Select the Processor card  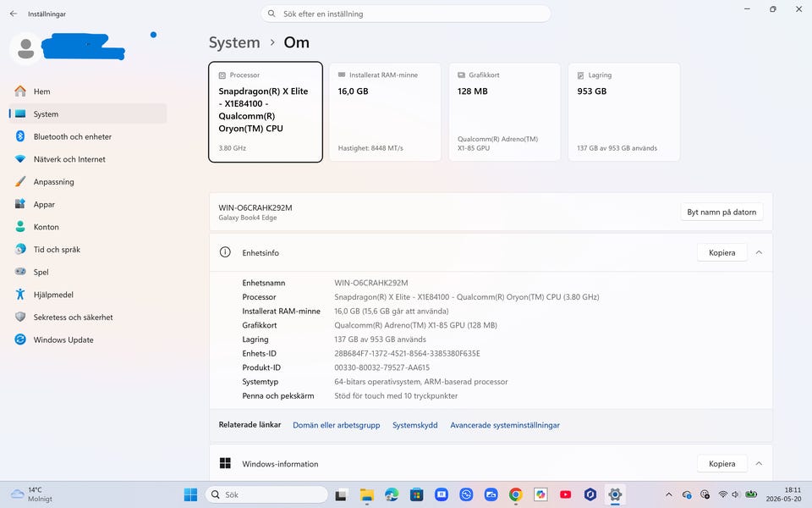266,112
